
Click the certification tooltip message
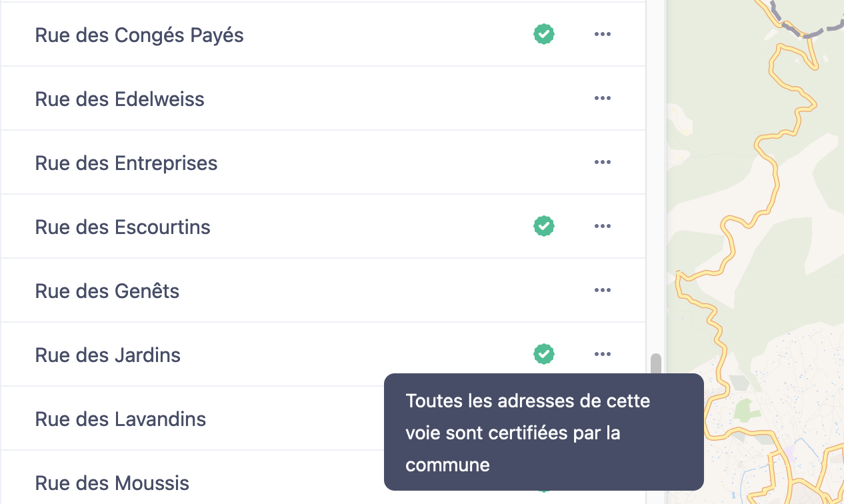[544, 432]
